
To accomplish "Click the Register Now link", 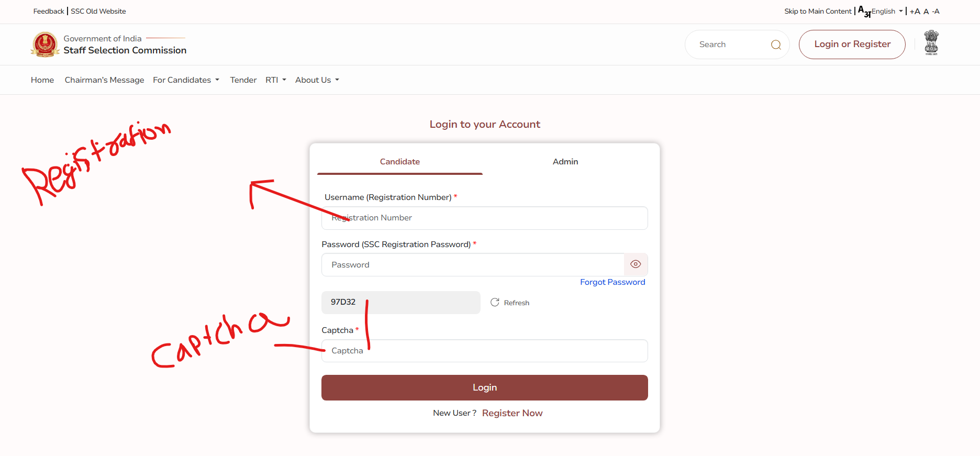I will (x=512, y=413).
